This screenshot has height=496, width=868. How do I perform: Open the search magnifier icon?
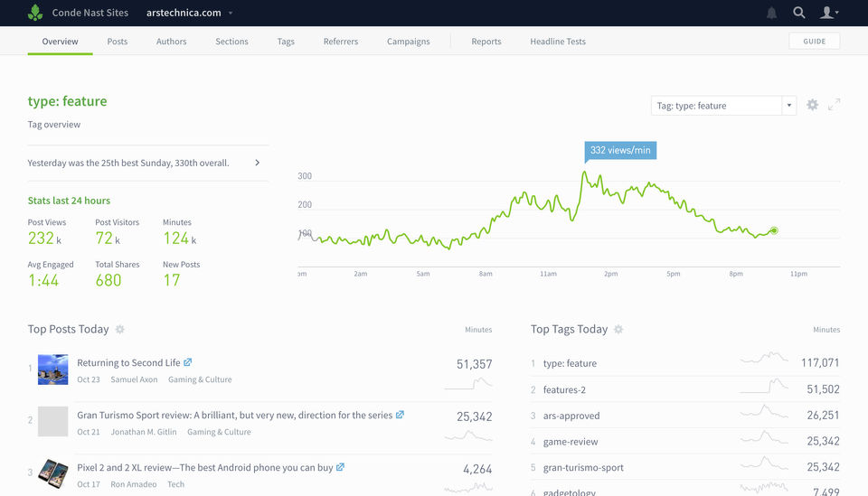(x=798, y=12)
